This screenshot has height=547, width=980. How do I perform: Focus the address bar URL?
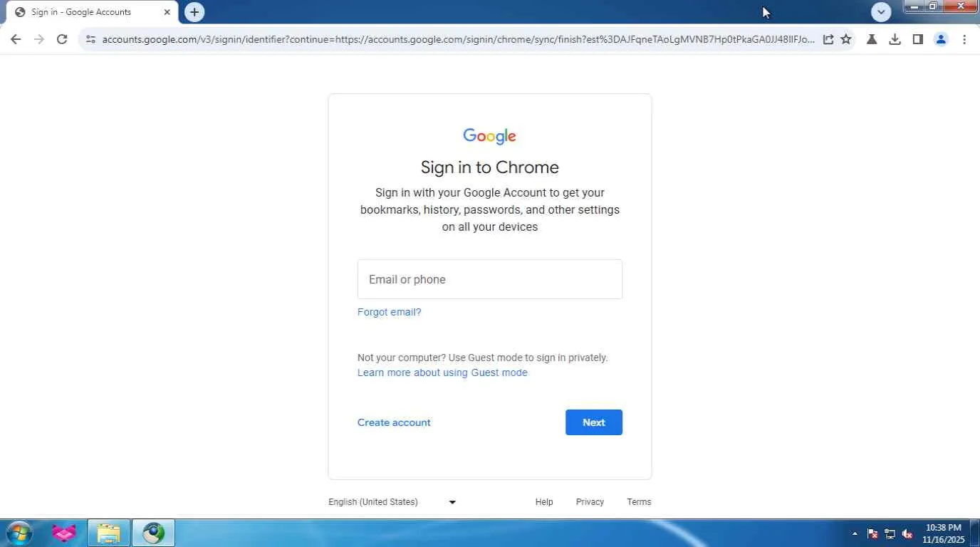458,40
